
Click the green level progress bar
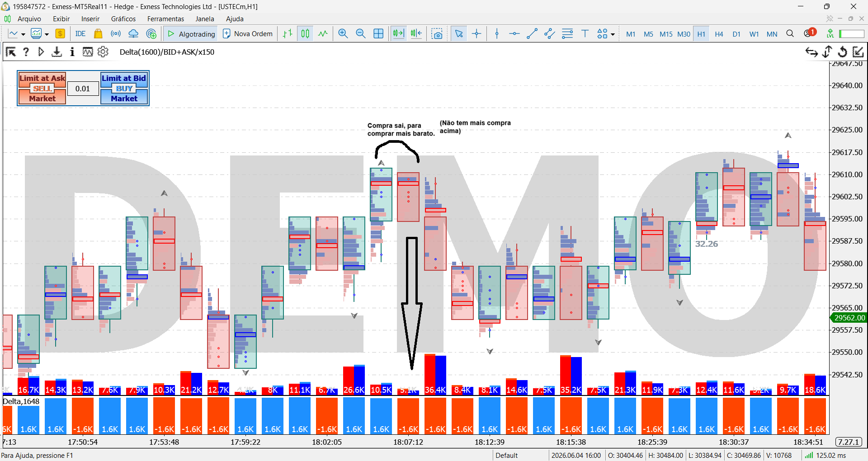852,34
